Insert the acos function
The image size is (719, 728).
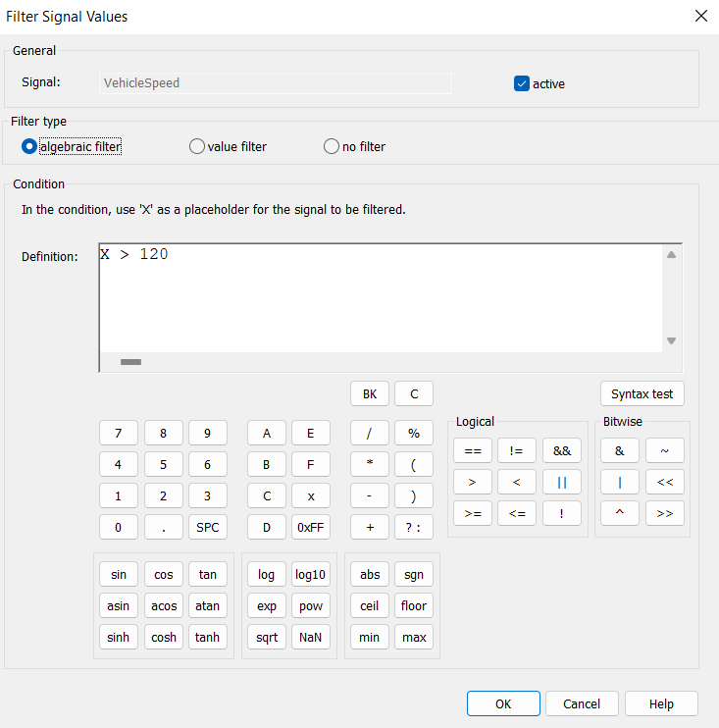(x=164, y=605)
